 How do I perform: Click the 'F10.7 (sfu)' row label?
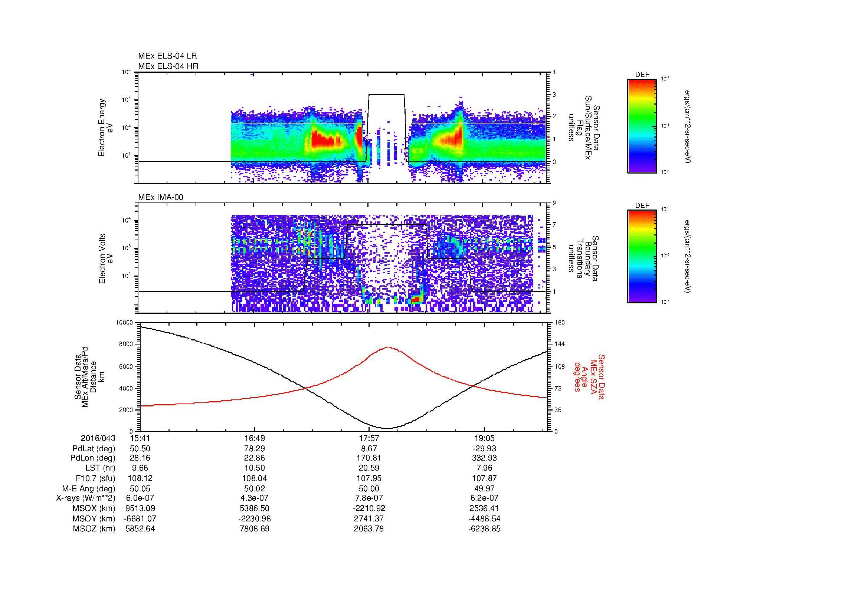[x=95, y=478]
